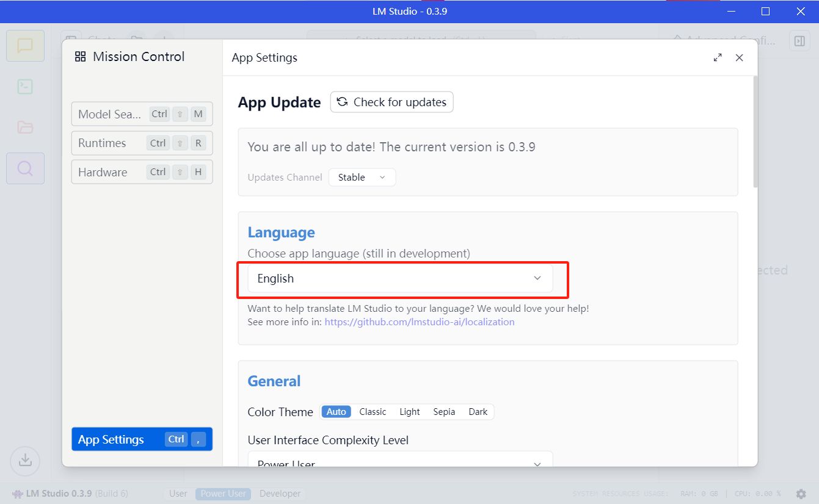Select the Classic color theme
This screenshot has height=504, width=819.
[x=373, y=412]
